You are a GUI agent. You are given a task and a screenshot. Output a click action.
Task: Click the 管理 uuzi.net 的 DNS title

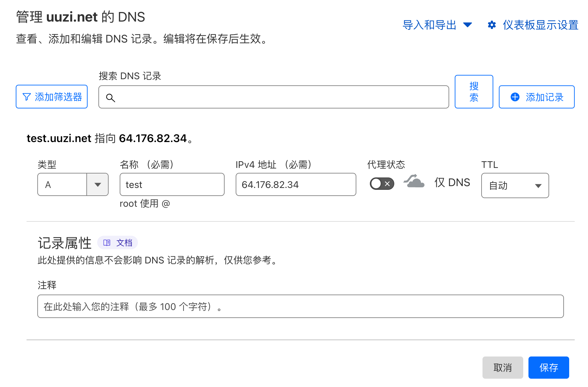pyautogui.click(x=81, y=17)
